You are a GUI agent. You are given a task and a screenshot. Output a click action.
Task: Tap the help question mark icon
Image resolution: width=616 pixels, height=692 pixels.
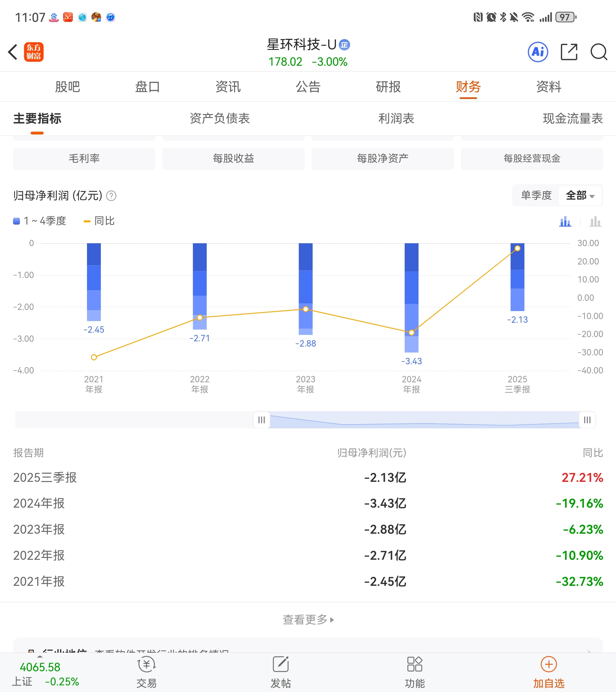(x=111, y=196)
